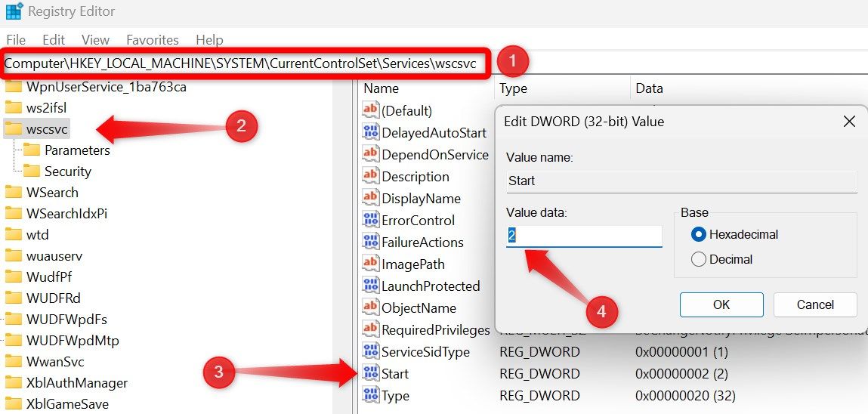Click data cell 0x00000020 (32)
This screenshot has width=868, height=414.
[684, 396]
